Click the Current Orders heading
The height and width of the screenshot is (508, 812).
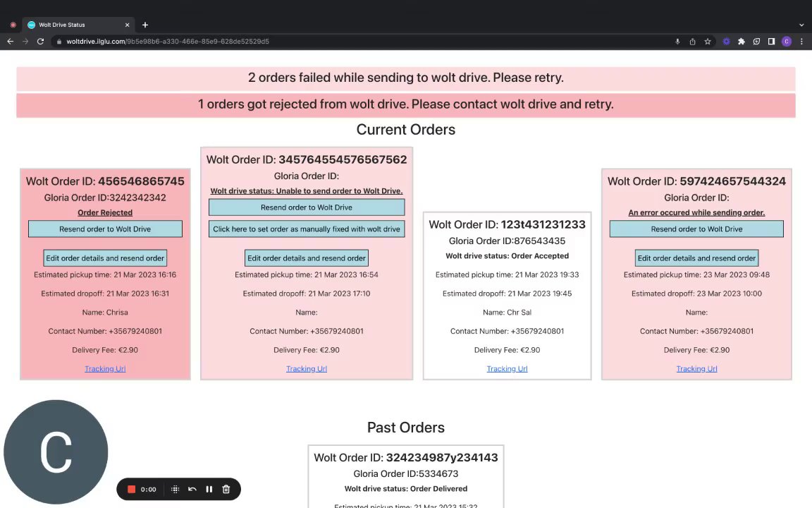pos(406,130)
